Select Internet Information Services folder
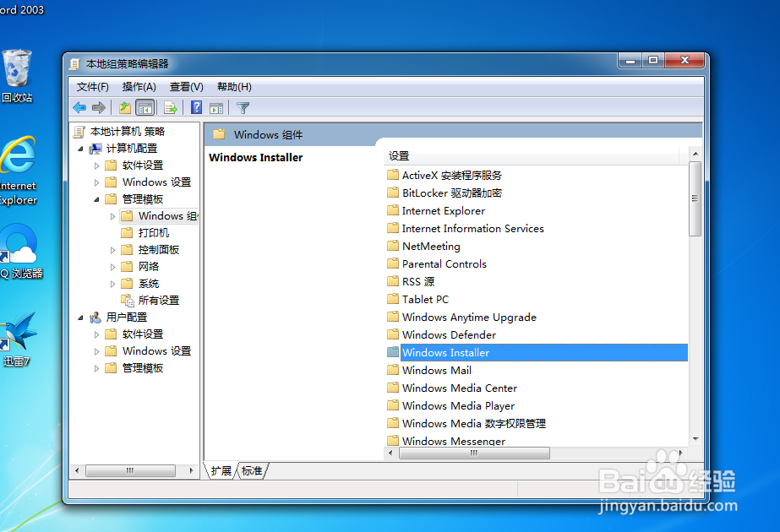 click(472, 228)
